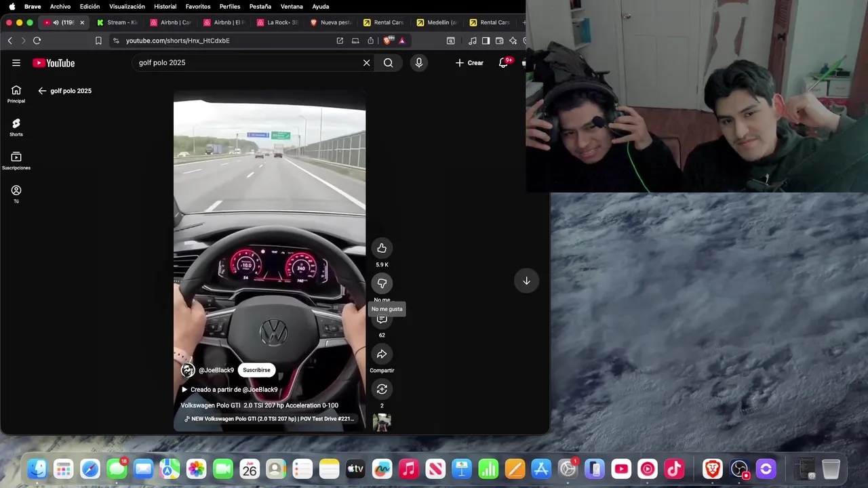Image resolution: width=868 pixels, height=488 pixels.
Task: Open the media playlist music-note icon
Action: [x=473, y=41]
